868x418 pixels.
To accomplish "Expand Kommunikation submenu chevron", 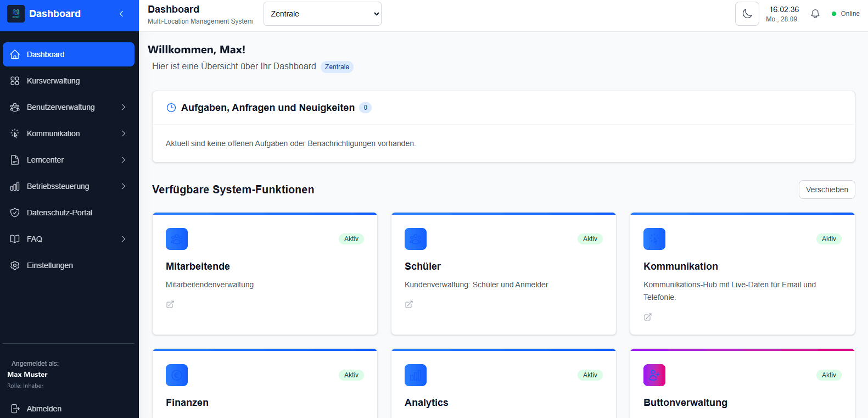I will pos(124,133).
